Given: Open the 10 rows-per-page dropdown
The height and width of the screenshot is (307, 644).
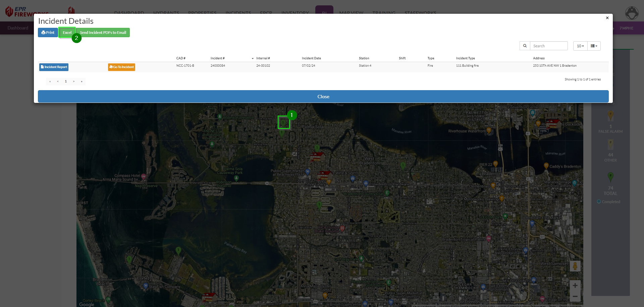Looking at the screenshot, I should point(580,46).
